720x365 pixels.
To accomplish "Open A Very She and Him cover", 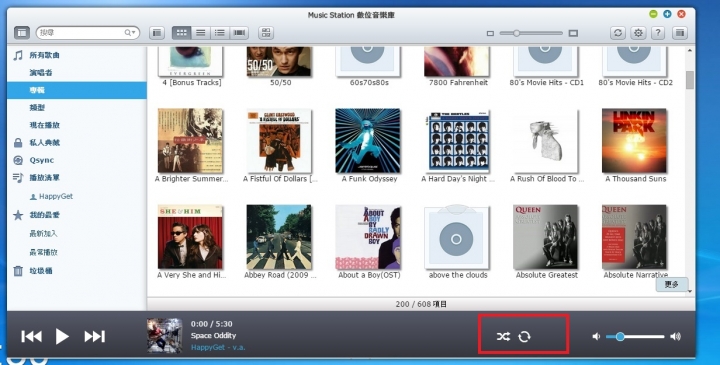I will 190,237.
